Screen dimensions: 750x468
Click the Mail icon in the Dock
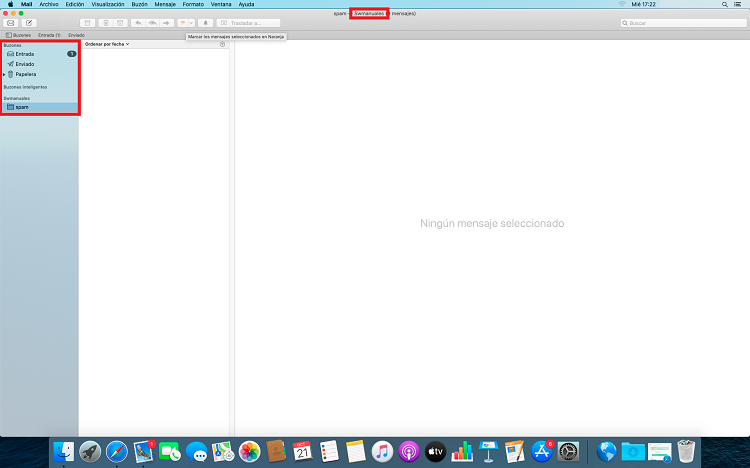pyautogui.click(x=143, y=451)
